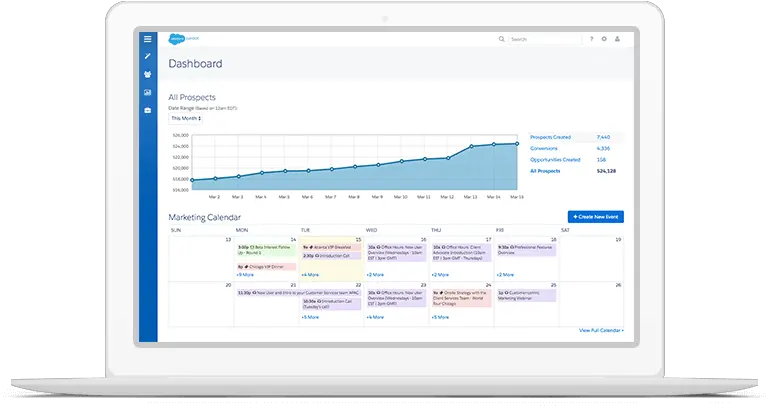
Task: Open the user profile icon
Action: pyautogui.click(x=618, y=39)
